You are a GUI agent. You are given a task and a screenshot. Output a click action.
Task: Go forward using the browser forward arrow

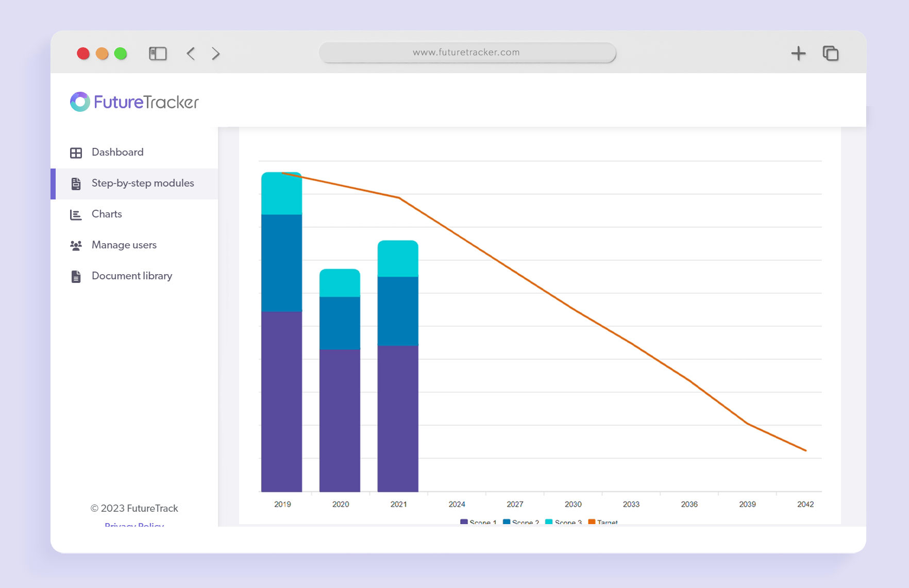point(215,53)
